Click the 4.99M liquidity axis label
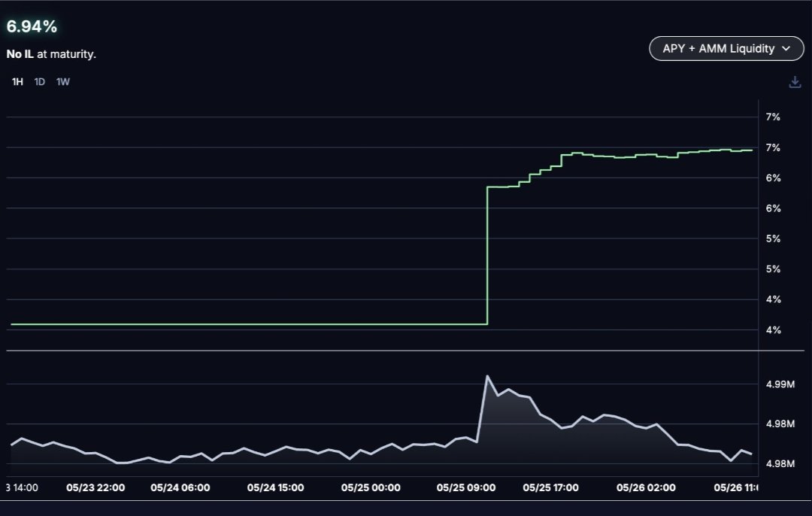 [780, 384]
